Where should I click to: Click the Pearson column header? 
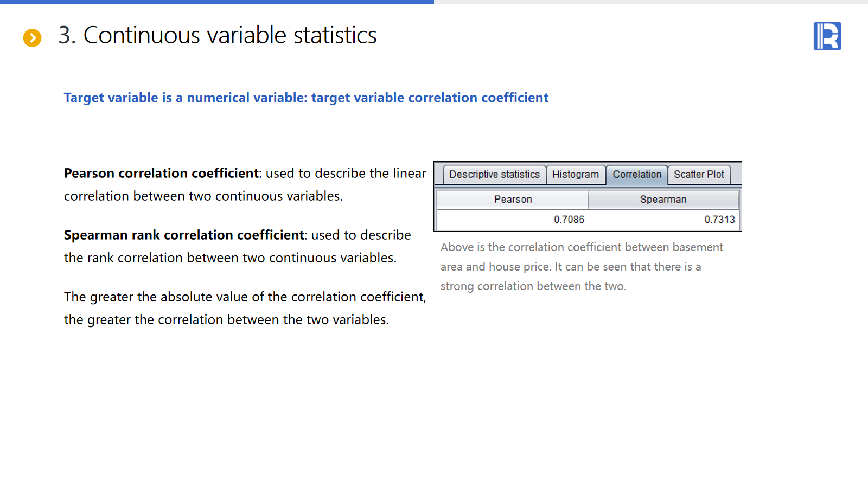[513, 200]
